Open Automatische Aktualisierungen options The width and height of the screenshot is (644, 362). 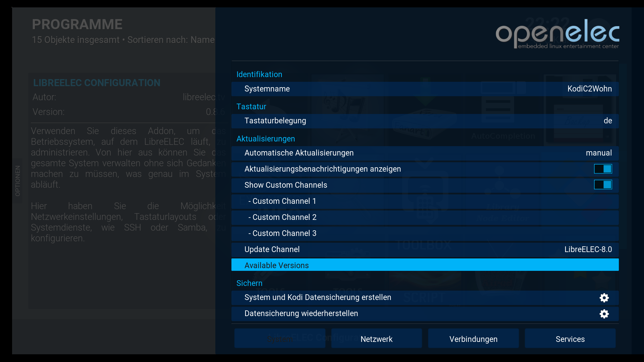coord(425,153)
